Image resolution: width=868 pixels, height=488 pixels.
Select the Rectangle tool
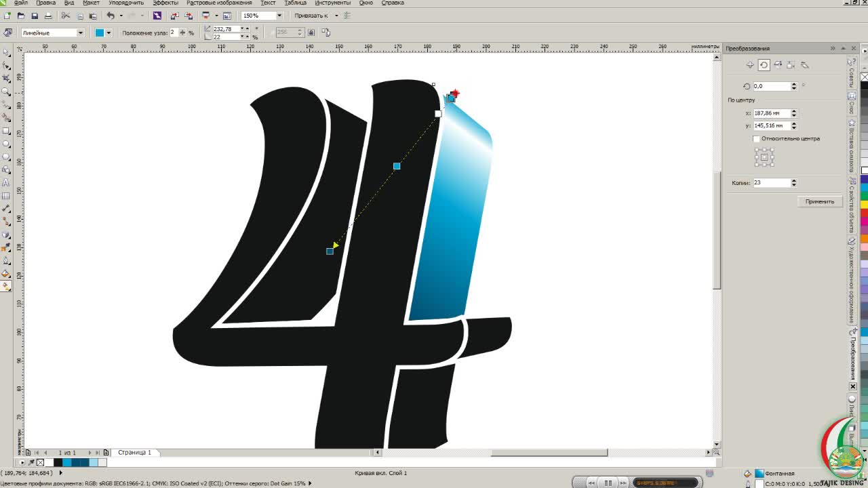click(x=7, y=131)
